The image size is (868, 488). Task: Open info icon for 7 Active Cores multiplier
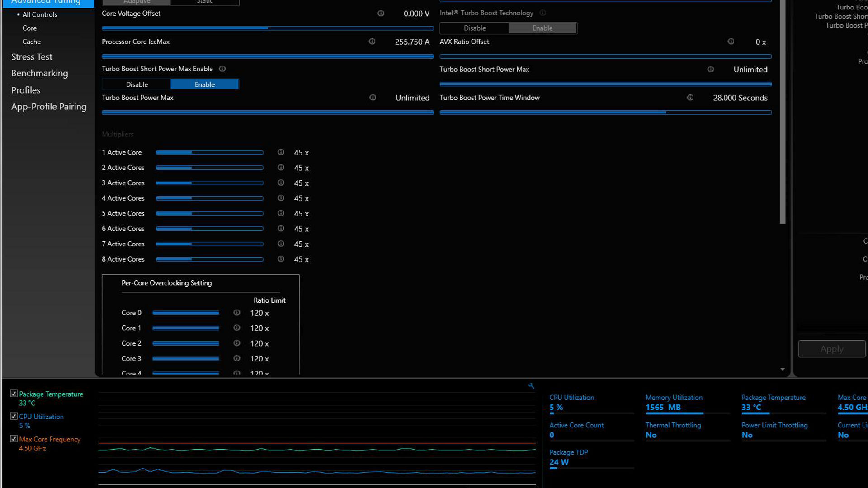coord(281,244)
